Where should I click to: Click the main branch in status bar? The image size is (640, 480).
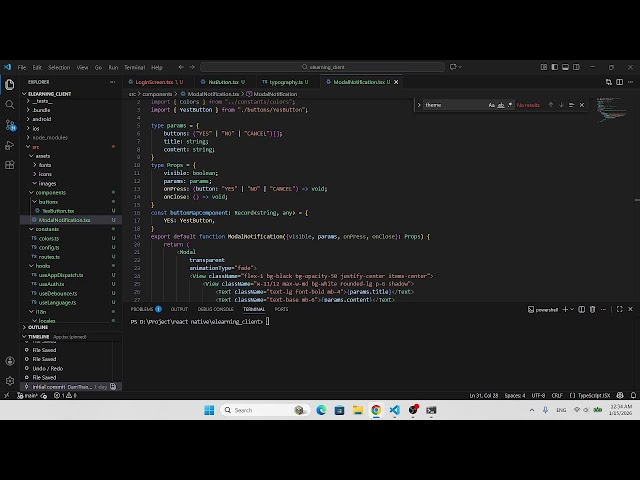[27, 395]
